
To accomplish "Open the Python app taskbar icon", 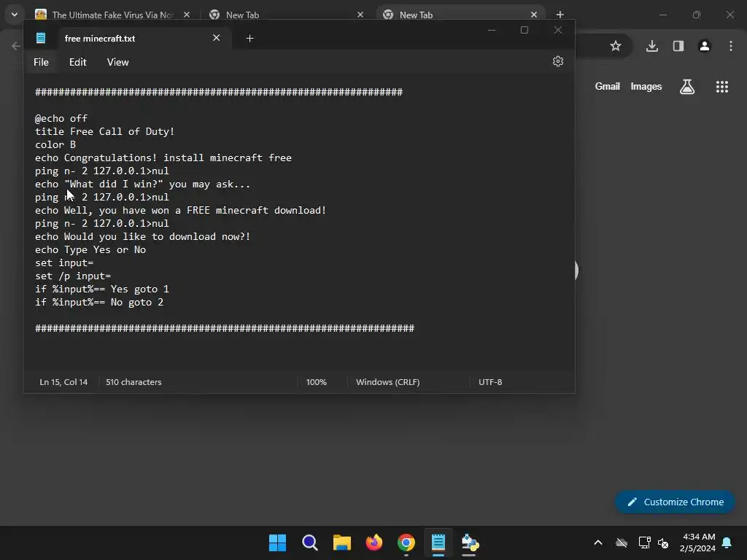I will tap(471, 542).
